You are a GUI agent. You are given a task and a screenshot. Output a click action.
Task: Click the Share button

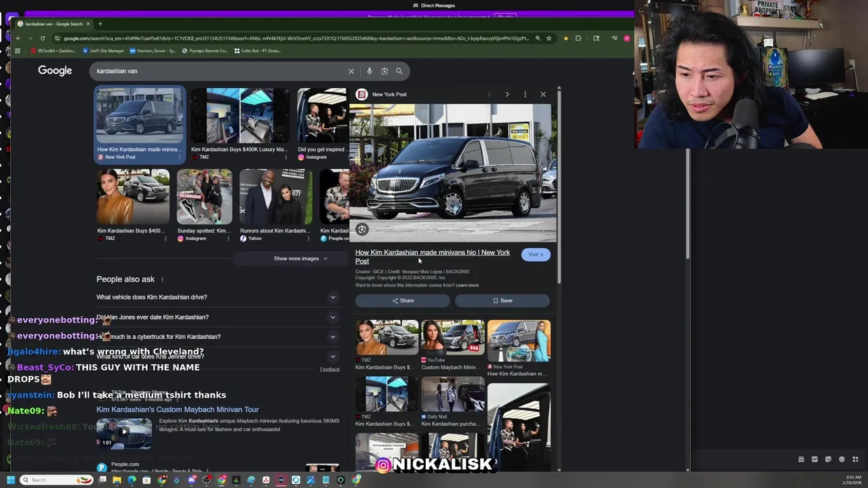pos(403,301)
